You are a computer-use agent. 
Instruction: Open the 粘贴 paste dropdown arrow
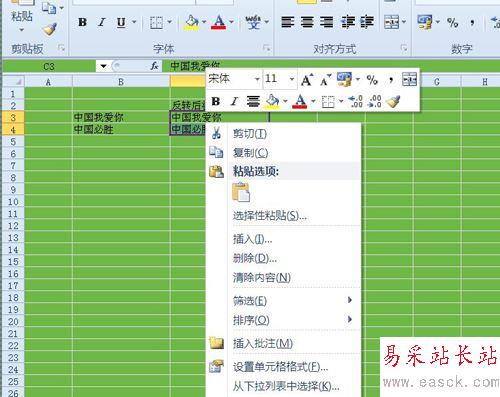click(21, 30)
